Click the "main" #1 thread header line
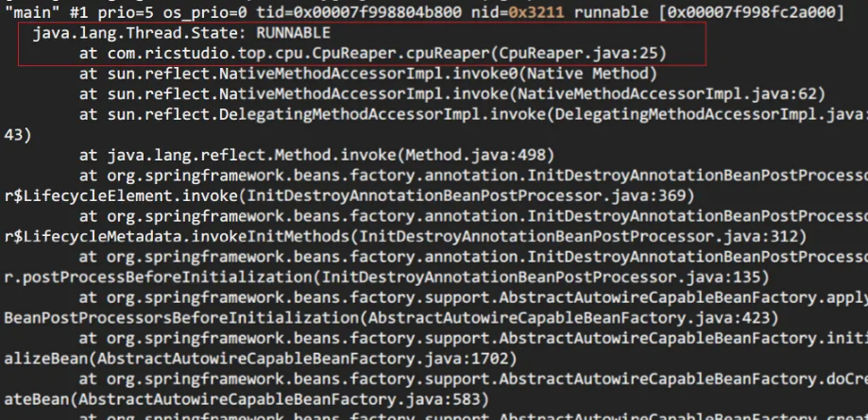868x420 pixels. (x=424, y=12)
